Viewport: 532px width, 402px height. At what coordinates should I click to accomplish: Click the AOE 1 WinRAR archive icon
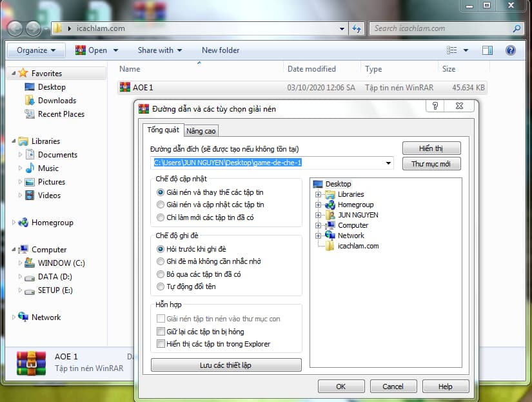coord(125,87)
